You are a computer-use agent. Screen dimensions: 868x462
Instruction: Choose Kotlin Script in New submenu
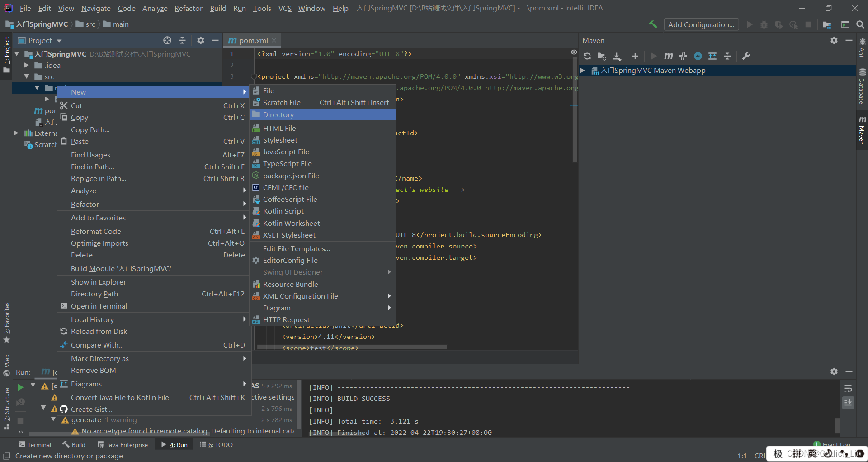point(323,211)
